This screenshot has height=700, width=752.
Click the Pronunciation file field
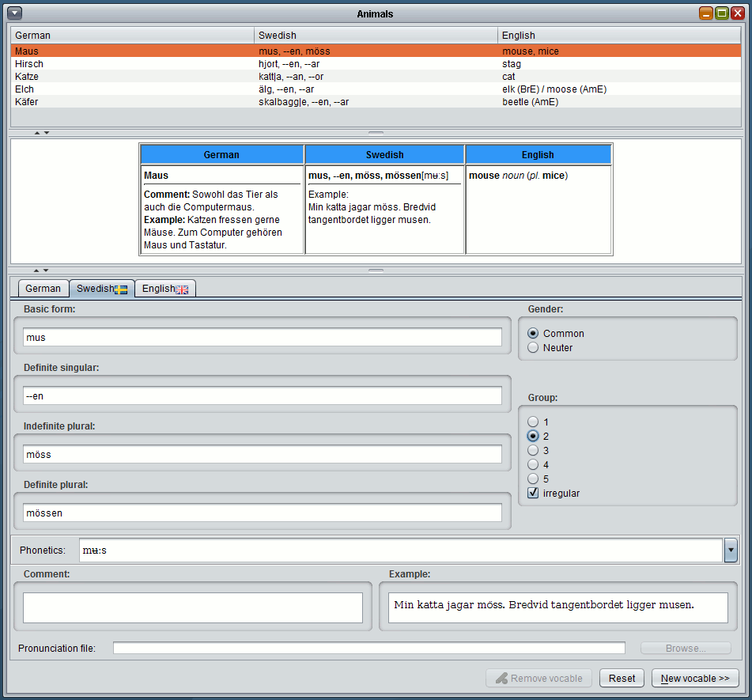click(x=369, y=648)
